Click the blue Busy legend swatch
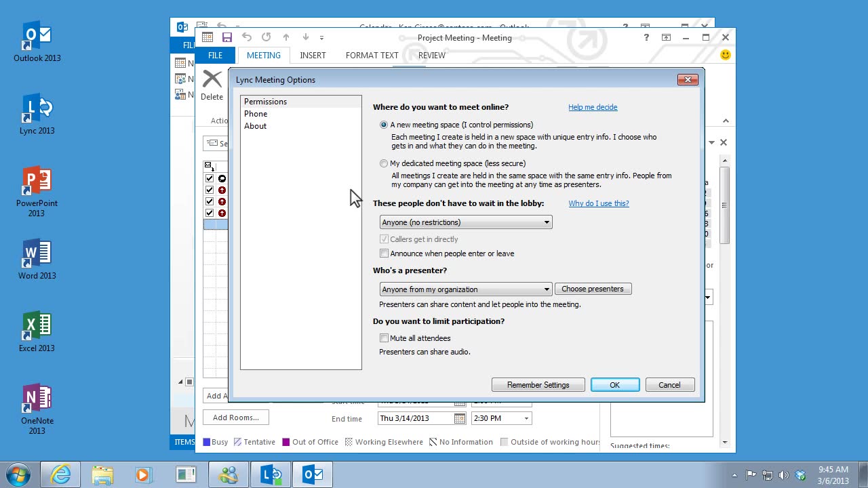The width and height of the screenshot is (868, 488). [207, 442]
